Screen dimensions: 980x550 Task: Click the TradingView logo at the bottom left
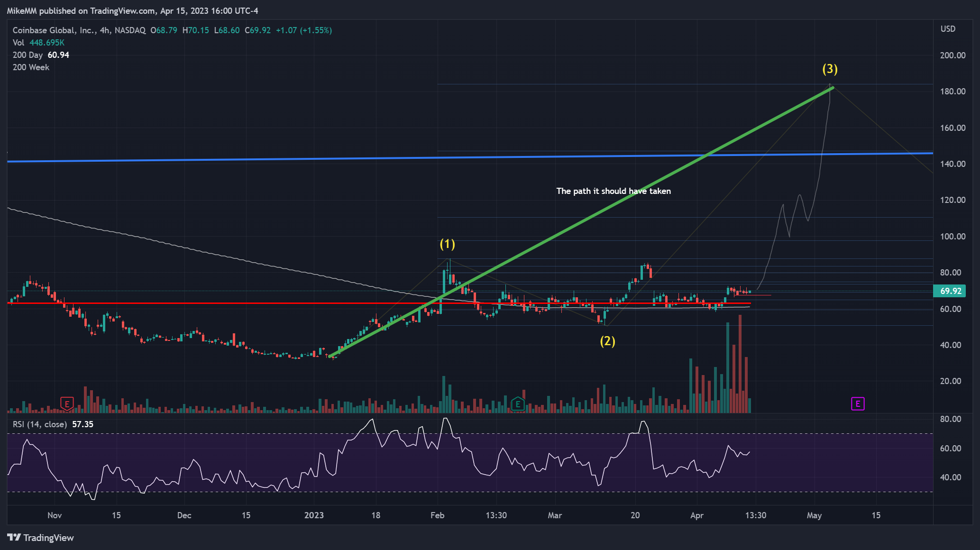pyautogui.click(x=41, y=538)
